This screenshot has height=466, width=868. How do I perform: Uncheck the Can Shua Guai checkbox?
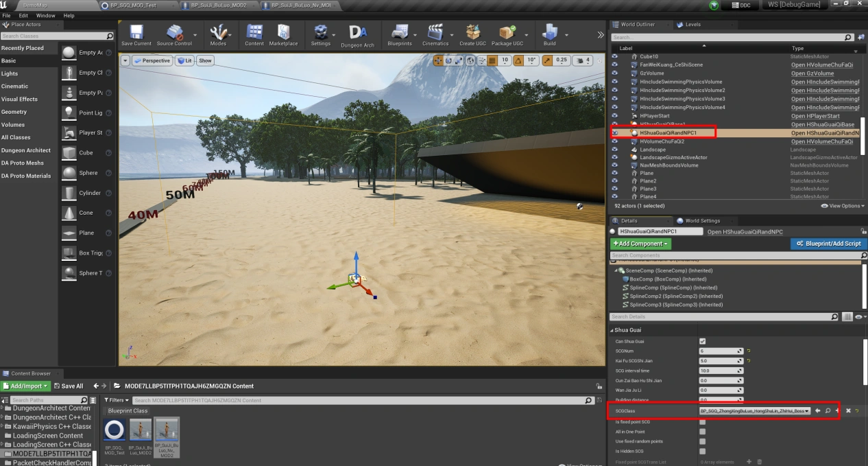pyautogui.click(x=702, y=341)
